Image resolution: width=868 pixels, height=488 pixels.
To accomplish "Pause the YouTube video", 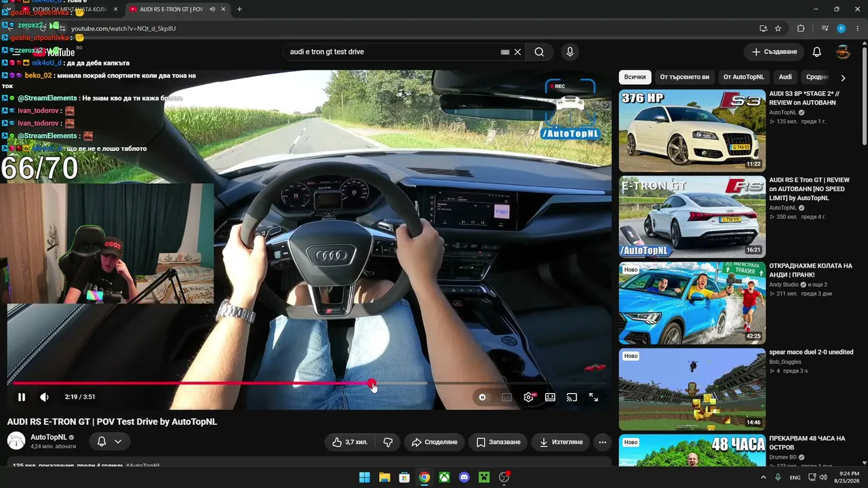I will 22,397.
